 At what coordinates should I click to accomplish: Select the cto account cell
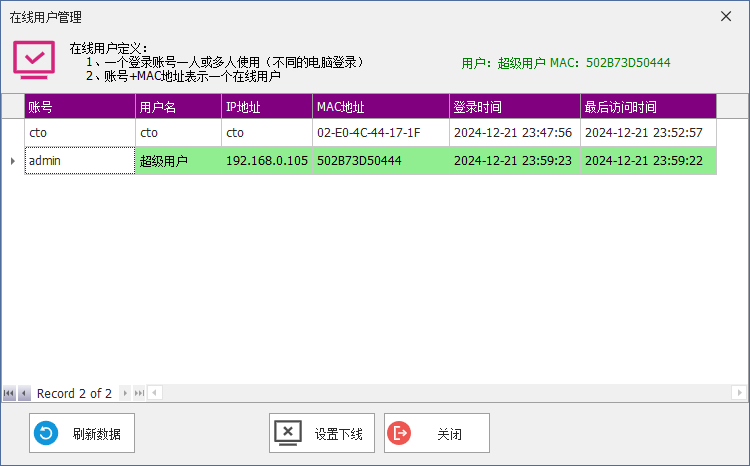pyautogui.click(x=80, y=133)
